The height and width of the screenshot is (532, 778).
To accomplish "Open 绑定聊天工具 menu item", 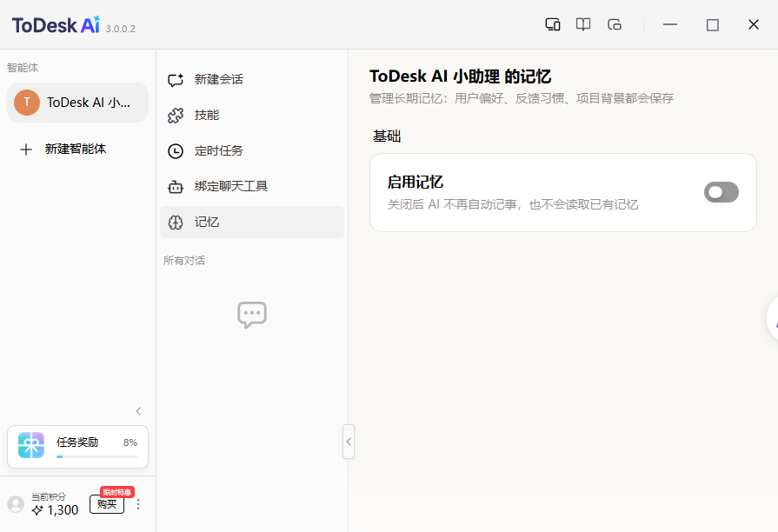I will coord(252,187).
